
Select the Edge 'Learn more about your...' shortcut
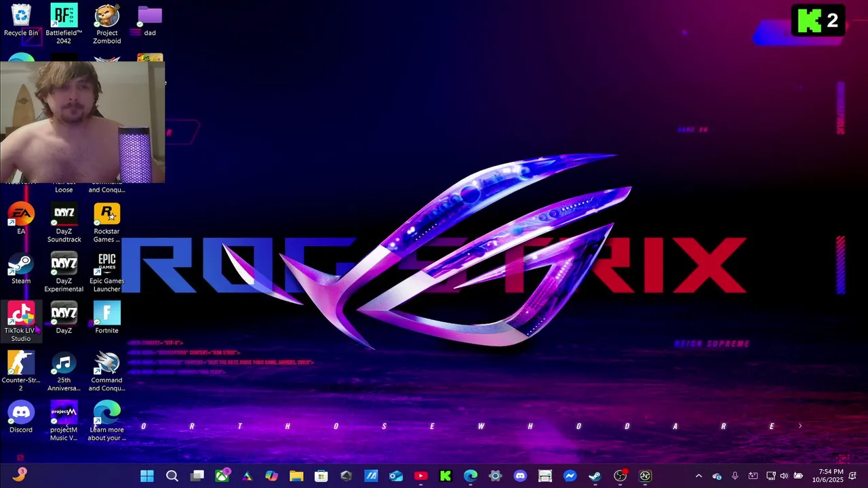click(106, 421)
